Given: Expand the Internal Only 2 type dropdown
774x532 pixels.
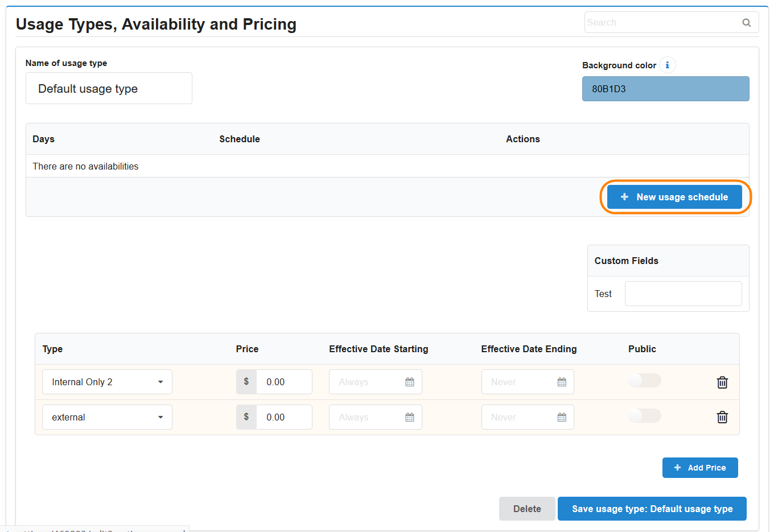Looking at the screenshot, I should [x=107, y=382].
